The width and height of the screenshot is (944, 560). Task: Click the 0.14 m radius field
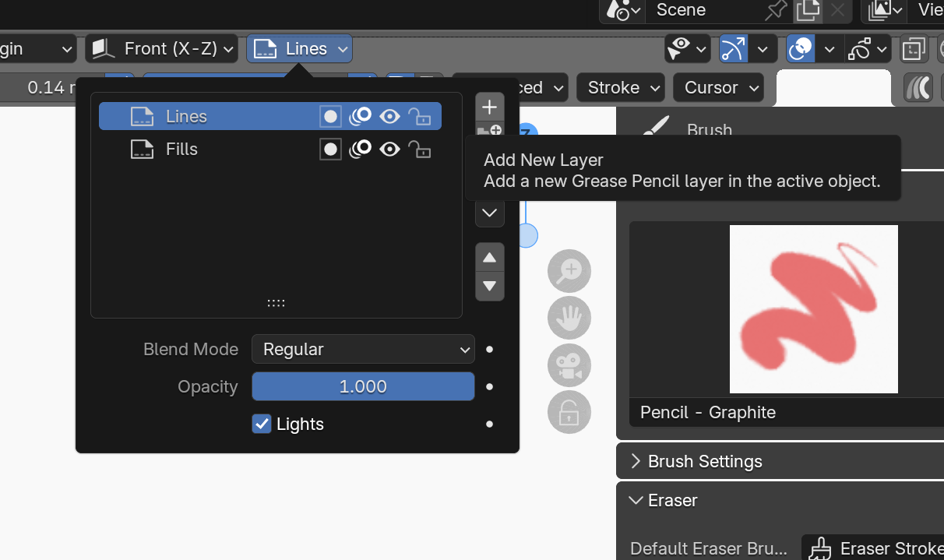coord(53,87)
